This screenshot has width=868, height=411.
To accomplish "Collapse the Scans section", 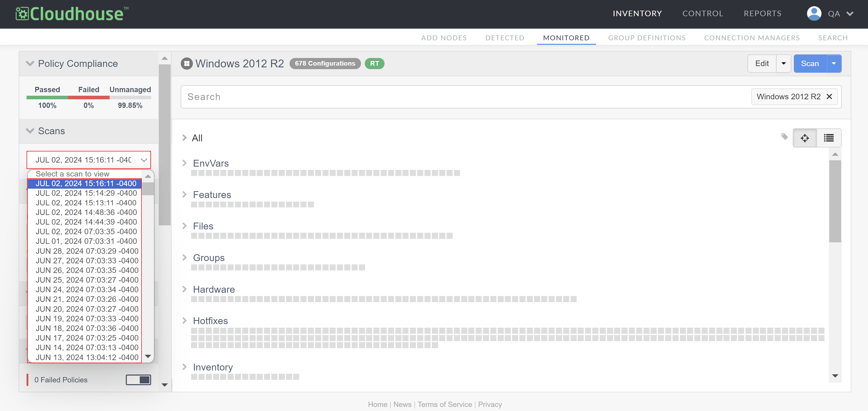I will (30, 131).
